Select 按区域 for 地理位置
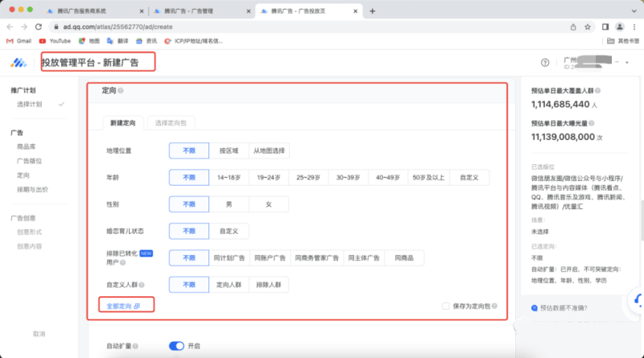Image resolution: width=644 pixels, height=358 pixels. click(x=229, y=150)
